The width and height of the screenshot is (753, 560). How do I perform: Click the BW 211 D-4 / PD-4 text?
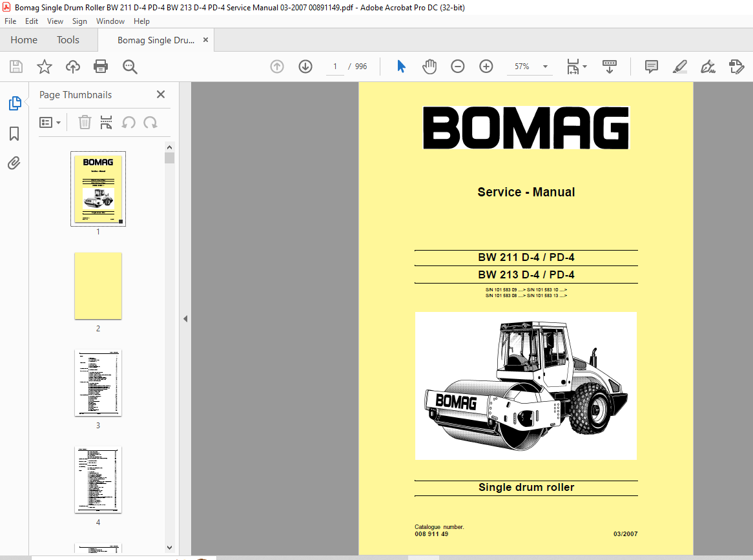pos(526,258)
